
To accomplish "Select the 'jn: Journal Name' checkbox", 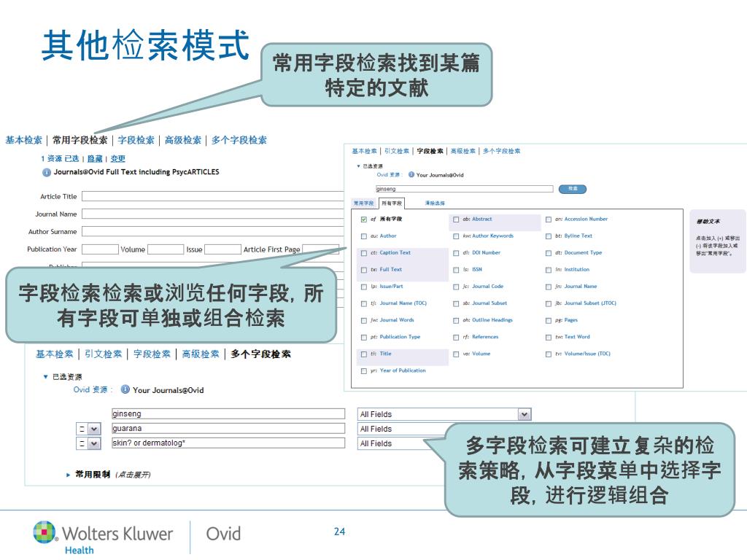I will 549,287.
